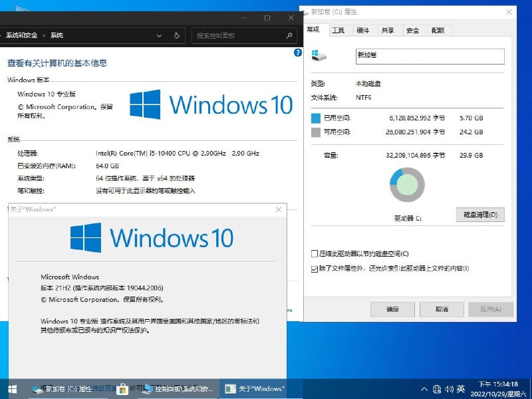Open 系统和安全 via the breadcrumb link
This screenshot has width=532, height=399.
point(23,35)
